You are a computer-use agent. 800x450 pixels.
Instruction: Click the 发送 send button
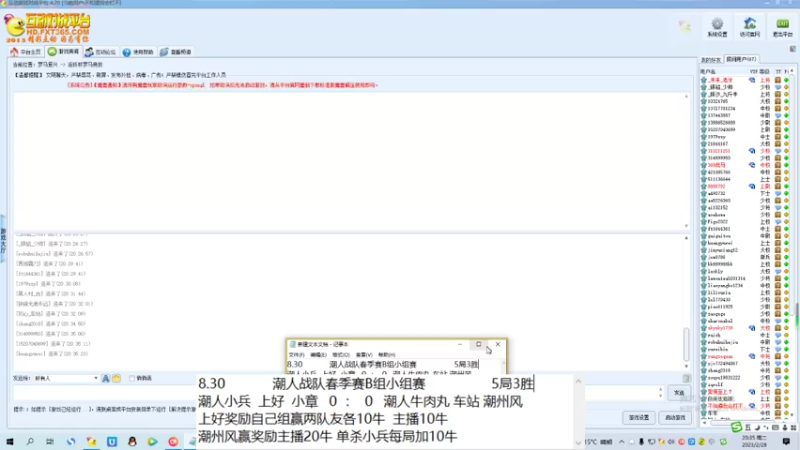(x=679, y=393)
